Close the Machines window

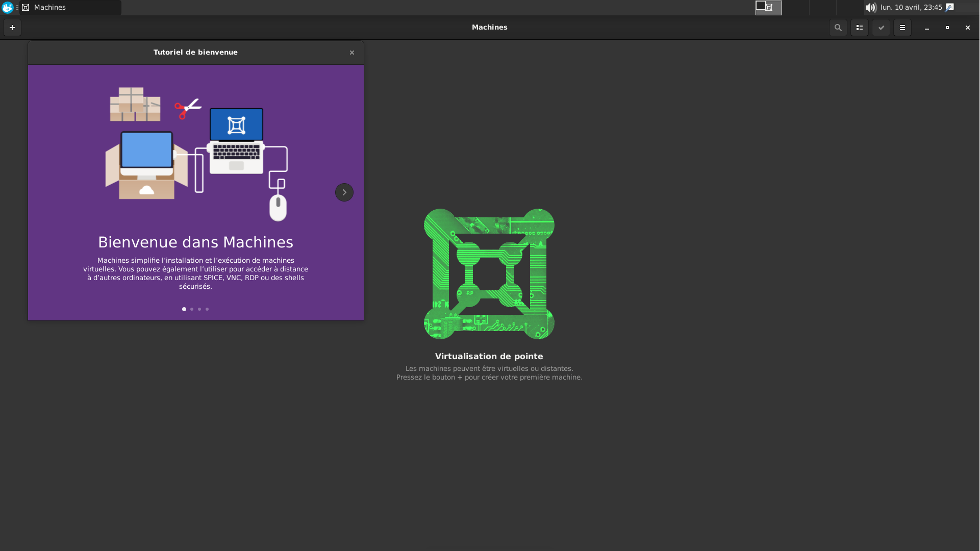(967, 28)
